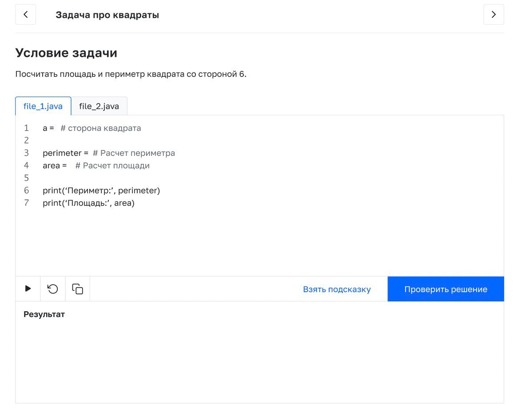
Task: Click the perimeter = code line
Action: 109,153
